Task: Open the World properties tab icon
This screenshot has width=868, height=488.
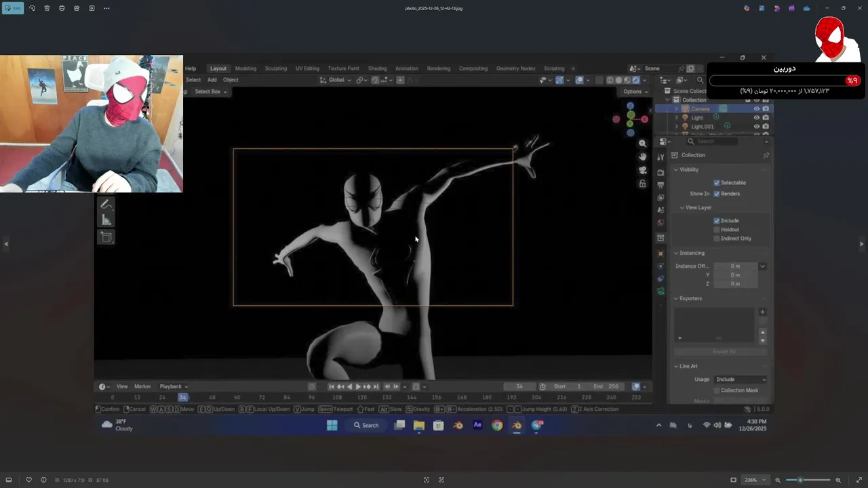Action: click(660, 223)
